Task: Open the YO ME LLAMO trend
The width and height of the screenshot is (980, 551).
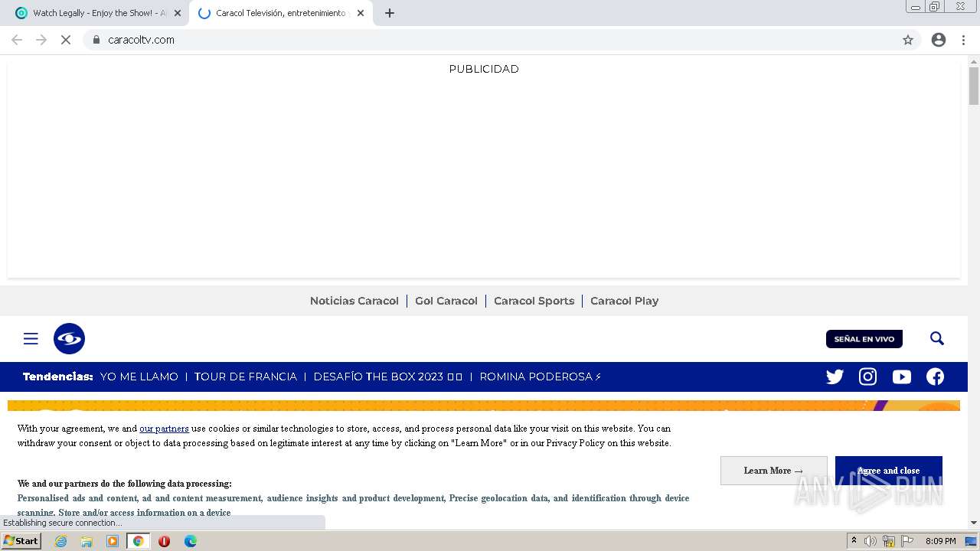Action: 139,377
